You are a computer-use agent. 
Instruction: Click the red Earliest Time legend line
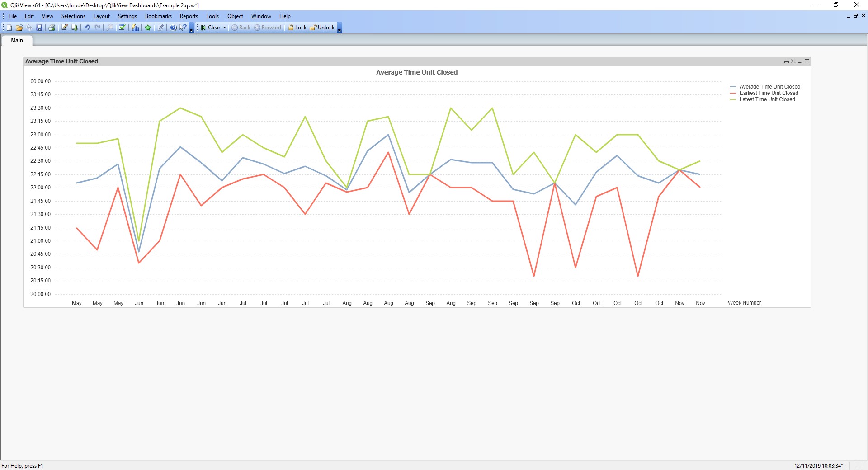733,93
